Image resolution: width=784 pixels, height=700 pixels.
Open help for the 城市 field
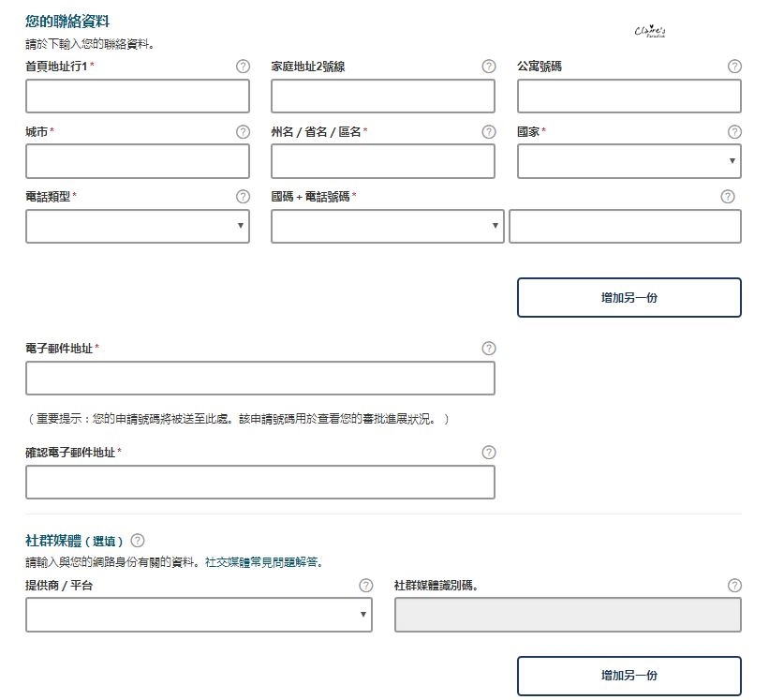click(x=244, y=132)
